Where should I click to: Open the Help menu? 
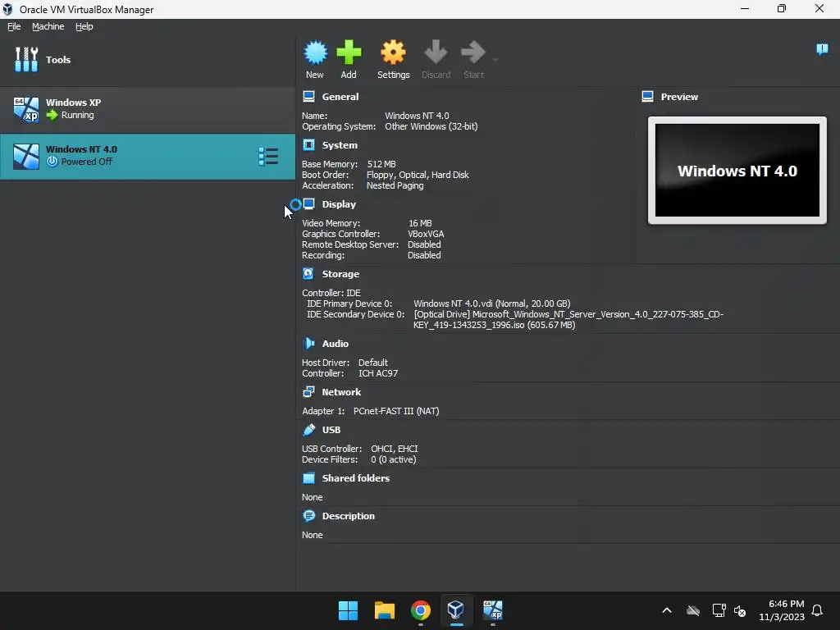pos(84,26)
